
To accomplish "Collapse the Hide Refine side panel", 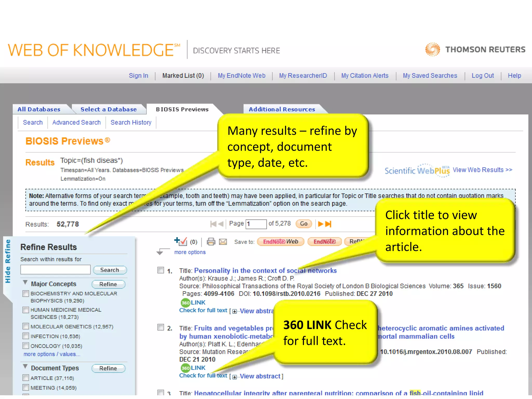I will pyautogui.click(x=8, y=261).
